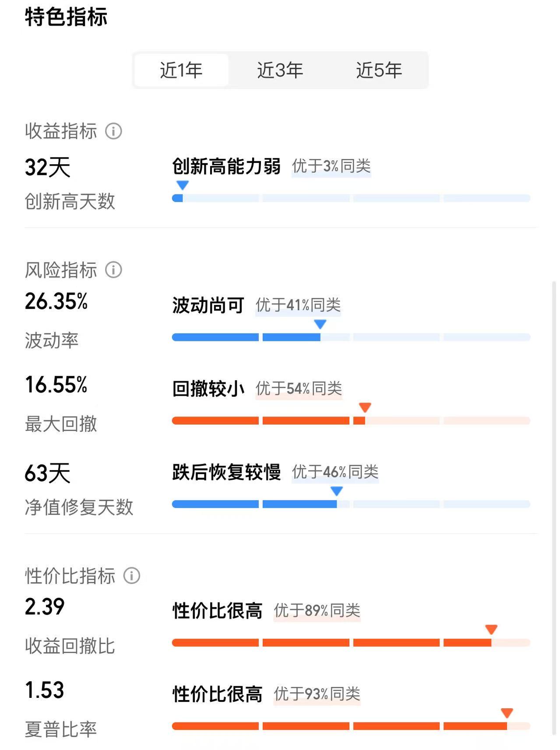
Task: Click the 特色指标 section heading
Action: [66, 18]
